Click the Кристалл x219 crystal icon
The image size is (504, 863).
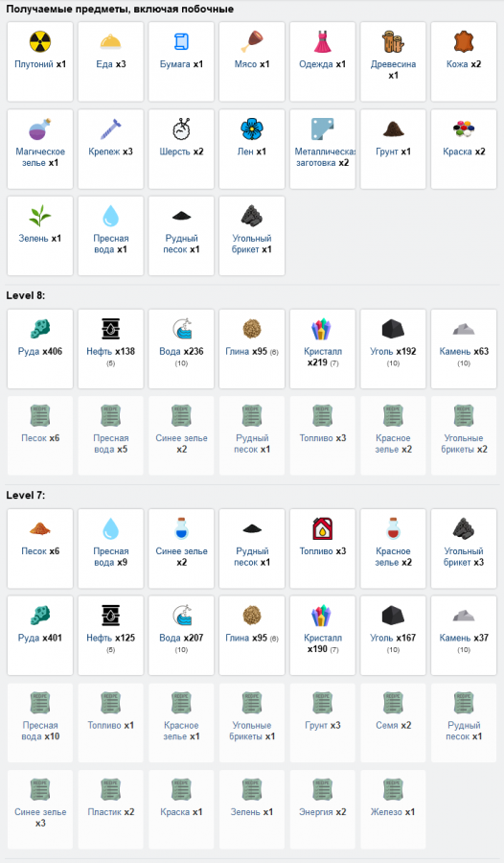pos(323,329)
